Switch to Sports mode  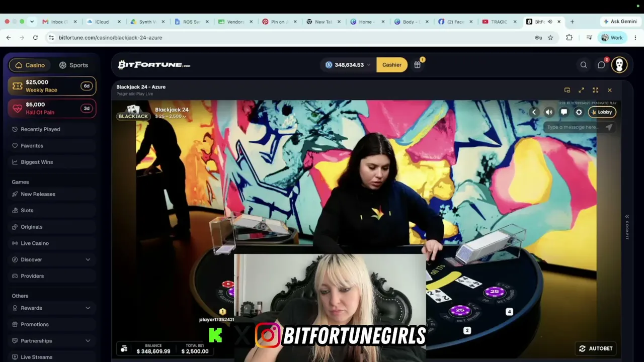pos(73,65)
